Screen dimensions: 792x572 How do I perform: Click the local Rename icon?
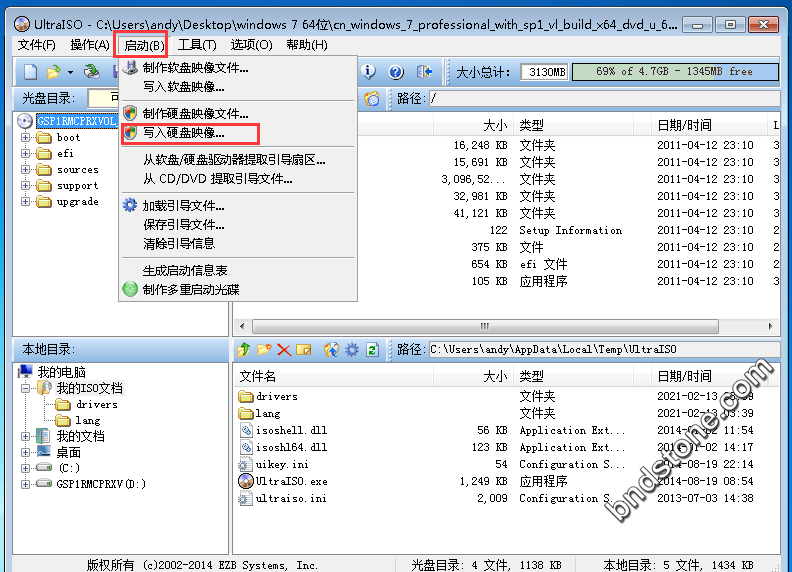pyautogui.click(x=304, y=349)
